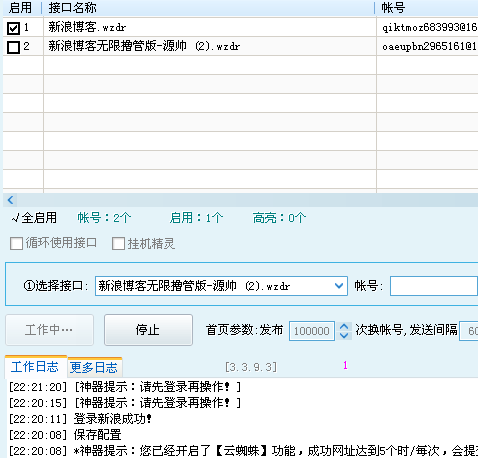The height and width of the screenshot is (458, 478).
Task: Click 高亮：0个 status text
Action: [279, 218]
